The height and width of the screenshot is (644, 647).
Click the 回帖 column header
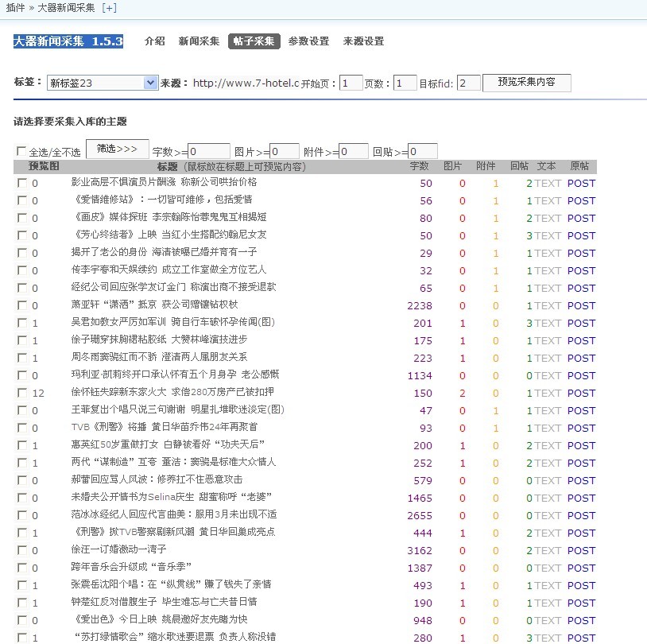[519, 166]
